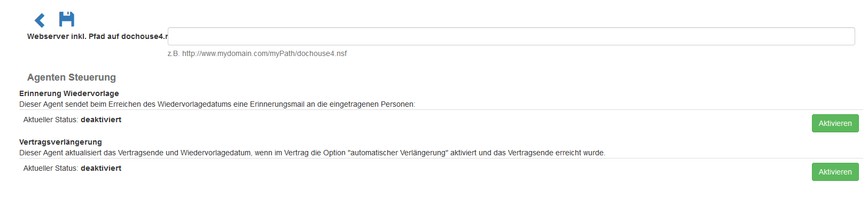868x206 pixels.
Task: Activate the Erinnerung Wiedervorlage agent
Action: (835, 123)
